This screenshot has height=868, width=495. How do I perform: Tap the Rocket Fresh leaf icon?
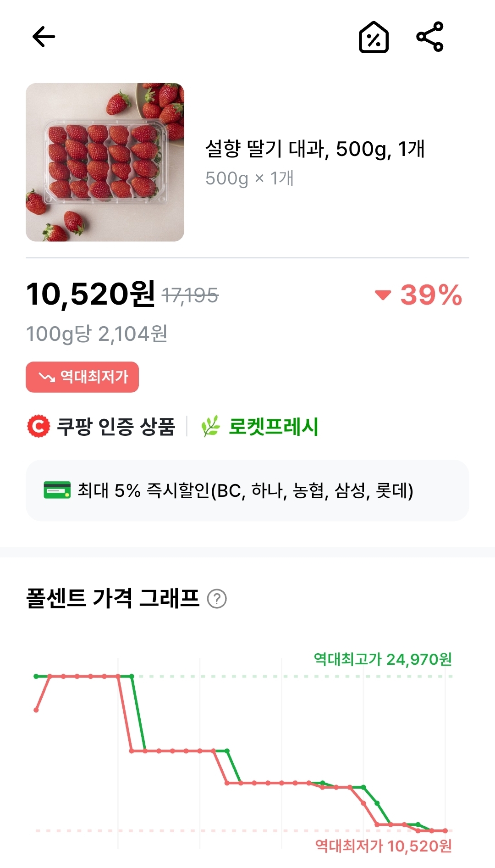point(211,426)
